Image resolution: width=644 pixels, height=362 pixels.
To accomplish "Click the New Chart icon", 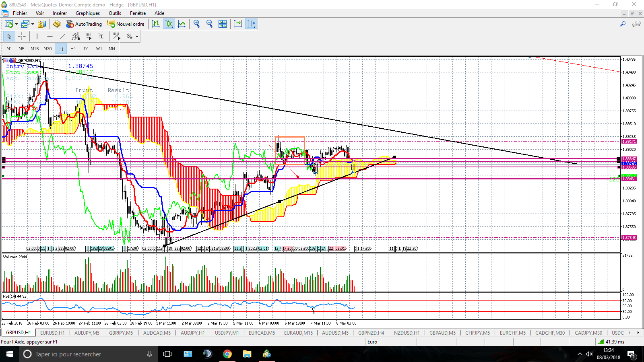I will coord(8,24).
